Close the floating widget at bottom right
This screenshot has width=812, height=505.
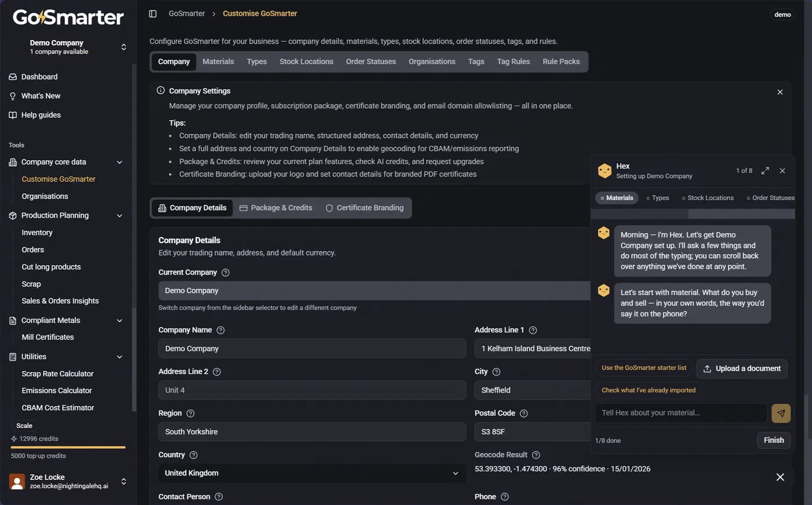click(x=780, y=477)
